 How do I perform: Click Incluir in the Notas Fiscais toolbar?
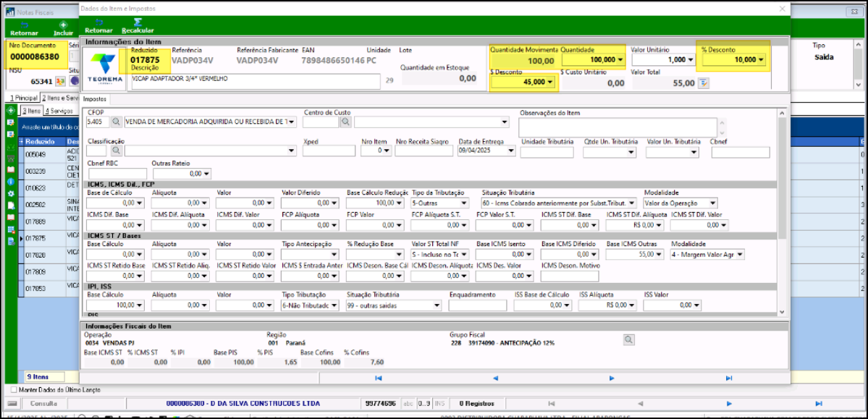pos(62,29)
